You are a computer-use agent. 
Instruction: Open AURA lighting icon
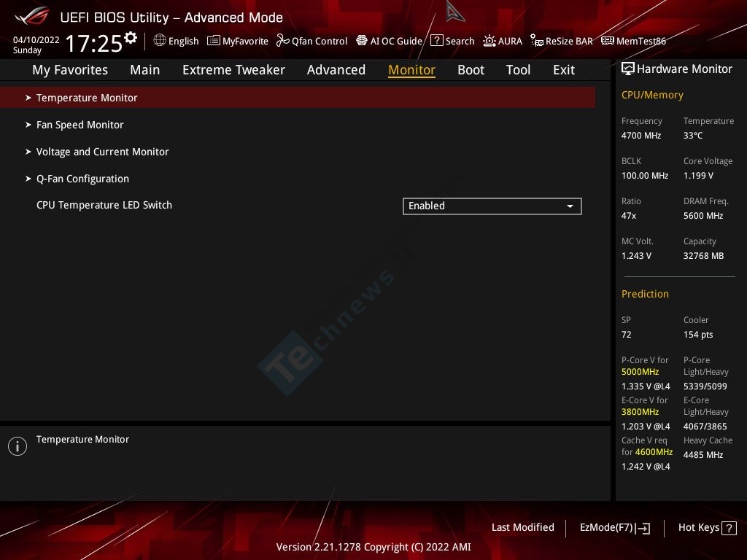[x=489, y=41]
